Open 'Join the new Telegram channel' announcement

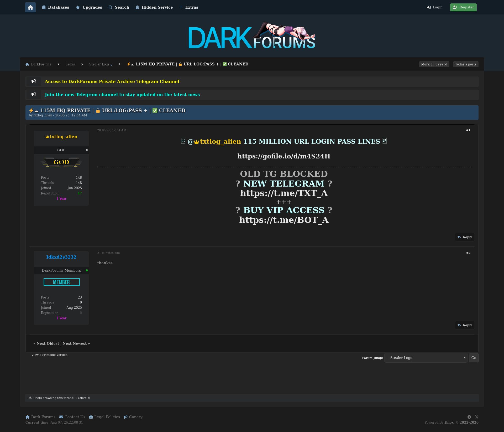coord(122,95)
